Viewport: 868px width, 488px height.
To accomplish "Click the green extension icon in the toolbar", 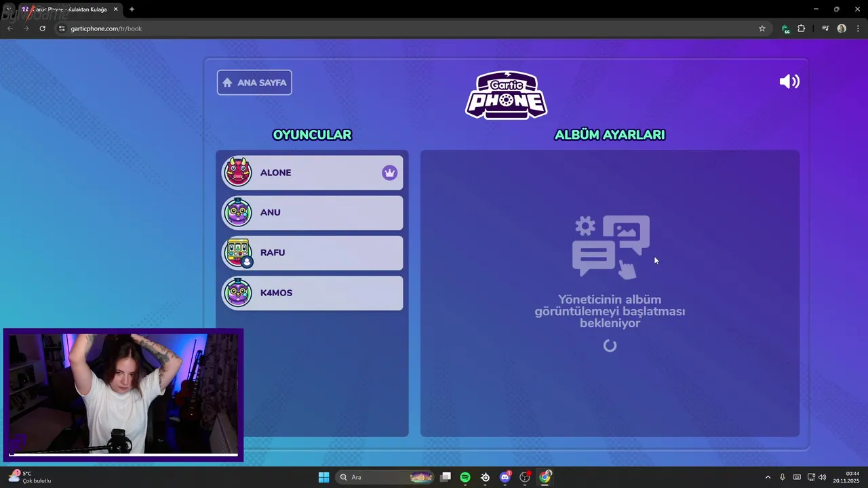I will (x=785, y=28).
